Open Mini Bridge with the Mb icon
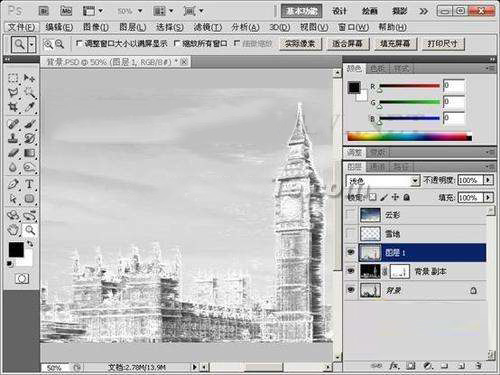This screenshot has height=375, width=500. point(66,11)
